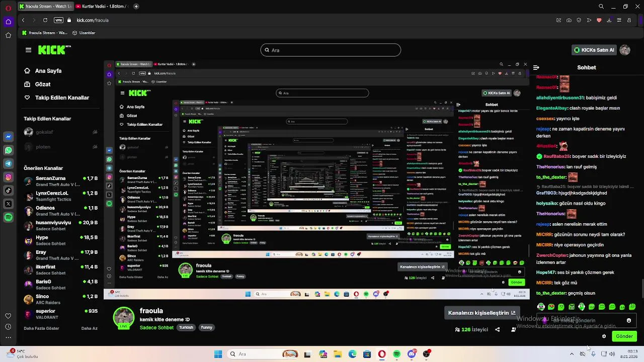Open Messenger in Opera sidebar
Screen dimensions: 644x362
[x=9, y=137]
